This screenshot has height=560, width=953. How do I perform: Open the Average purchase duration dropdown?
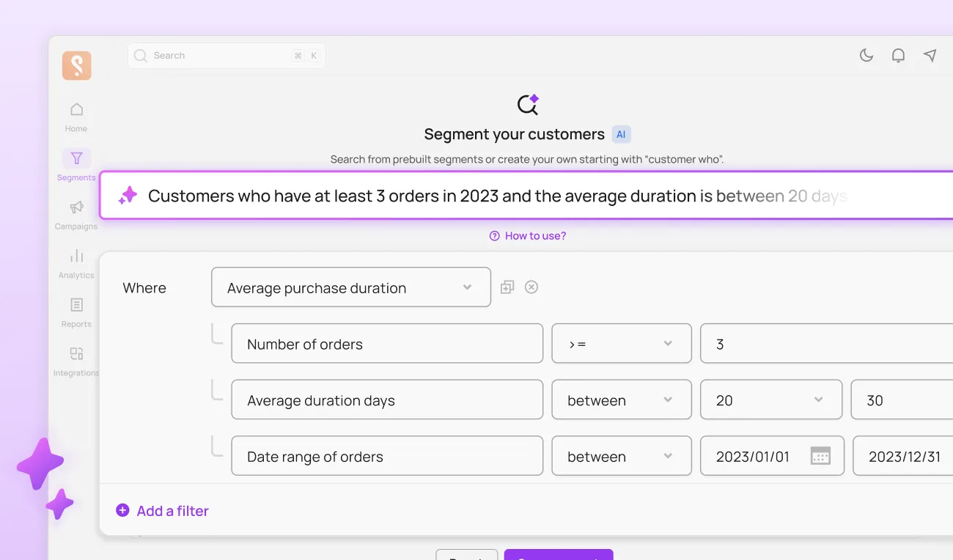(350, 287)
